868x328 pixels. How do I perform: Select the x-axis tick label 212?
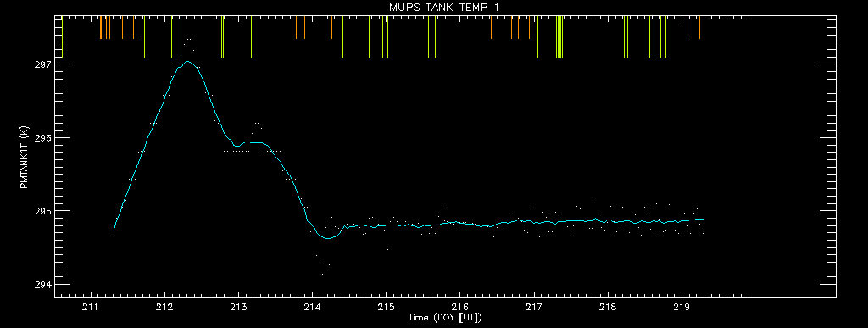164,307
